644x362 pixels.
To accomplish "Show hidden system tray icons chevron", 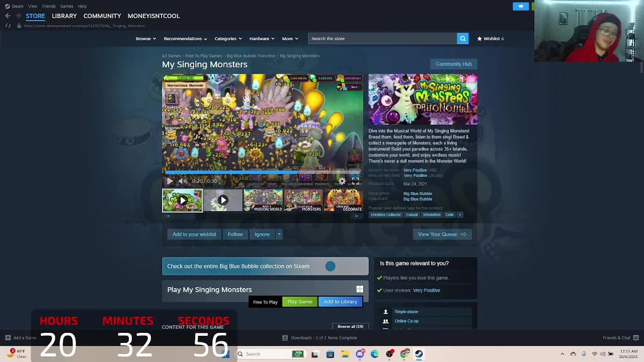I will pos(562,354).
